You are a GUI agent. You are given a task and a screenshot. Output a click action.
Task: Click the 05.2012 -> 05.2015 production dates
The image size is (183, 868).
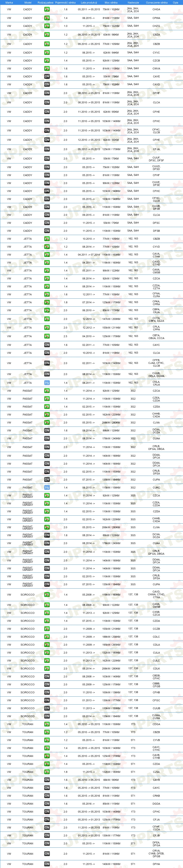[x=89, y=149]
